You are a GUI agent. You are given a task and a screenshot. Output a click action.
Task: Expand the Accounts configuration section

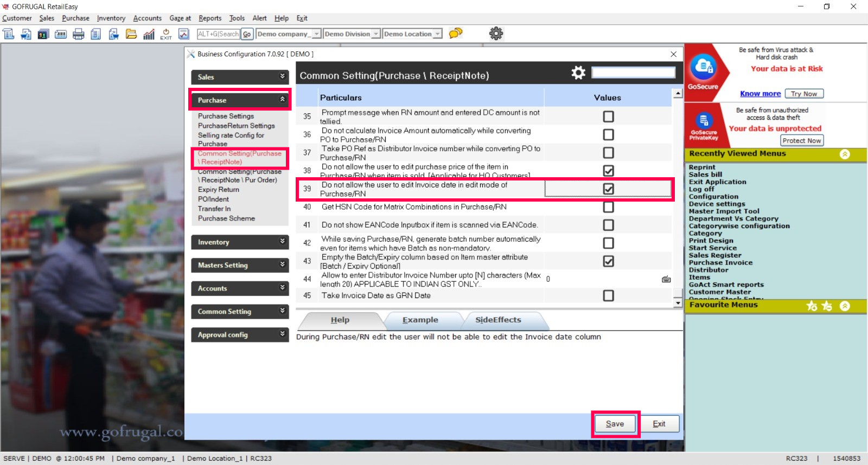pos(240,288)
